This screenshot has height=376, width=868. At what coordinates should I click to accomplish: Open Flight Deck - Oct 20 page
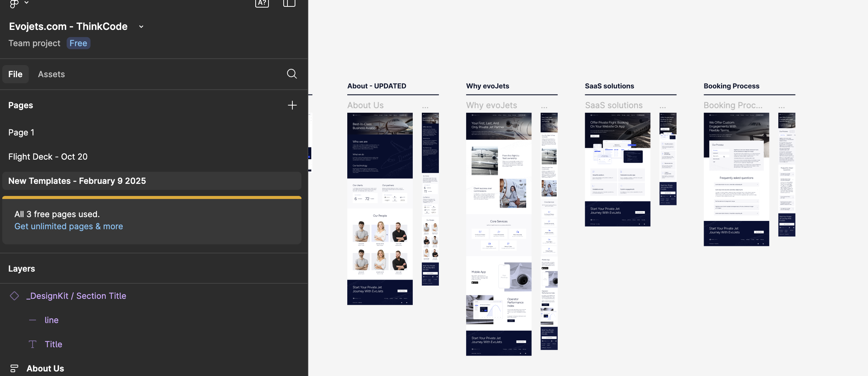pyautogui.click(x=48, y=157)
